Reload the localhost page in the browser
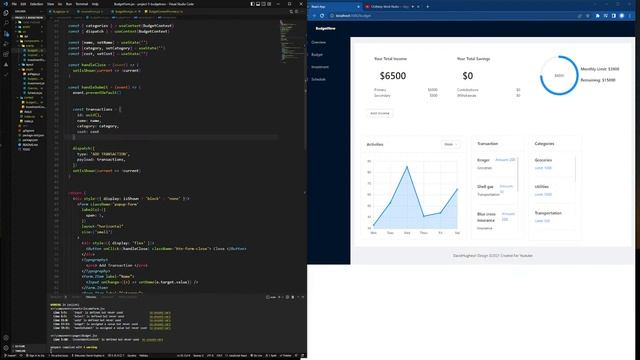Viewport: 640px width, 360px height. pos(322,16)
